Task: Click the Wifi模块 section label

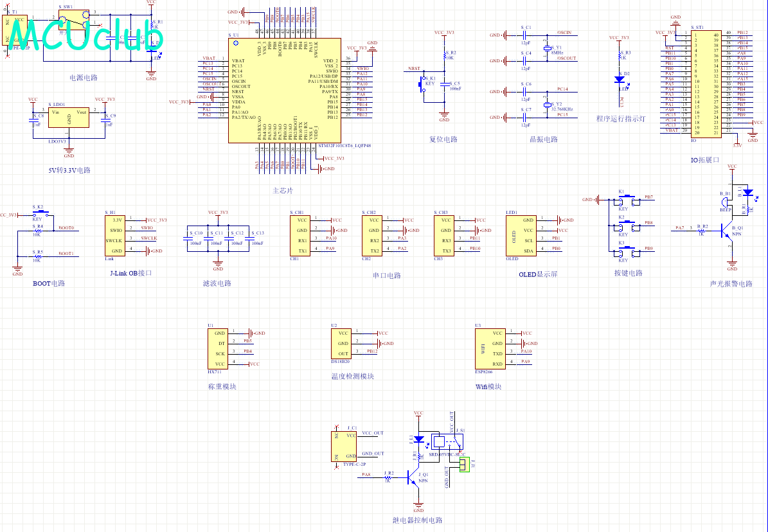Action: pos(488,387)
